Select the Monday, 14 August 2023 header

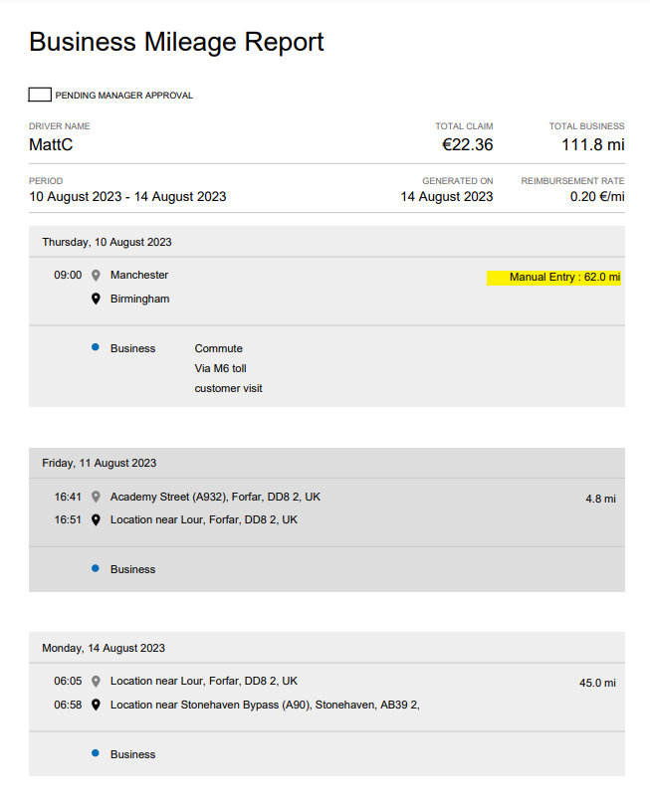pyautogui.click(x=104, y=648)
